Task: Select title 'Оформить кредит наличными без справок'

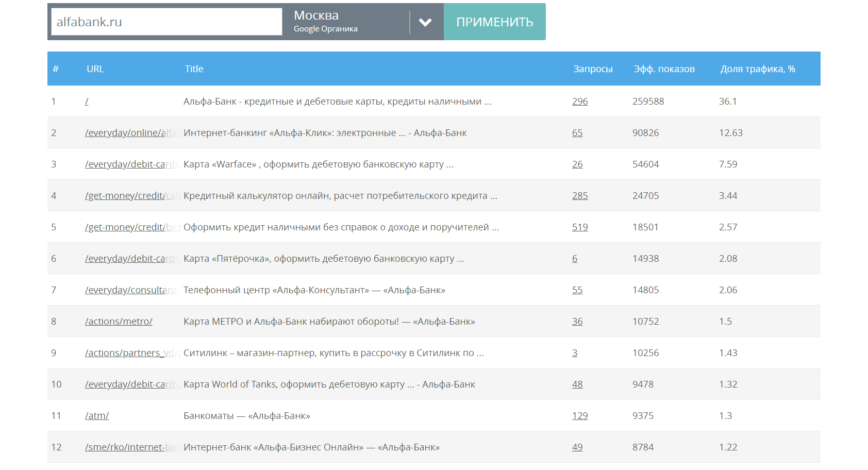Action: tap(341, 227)
